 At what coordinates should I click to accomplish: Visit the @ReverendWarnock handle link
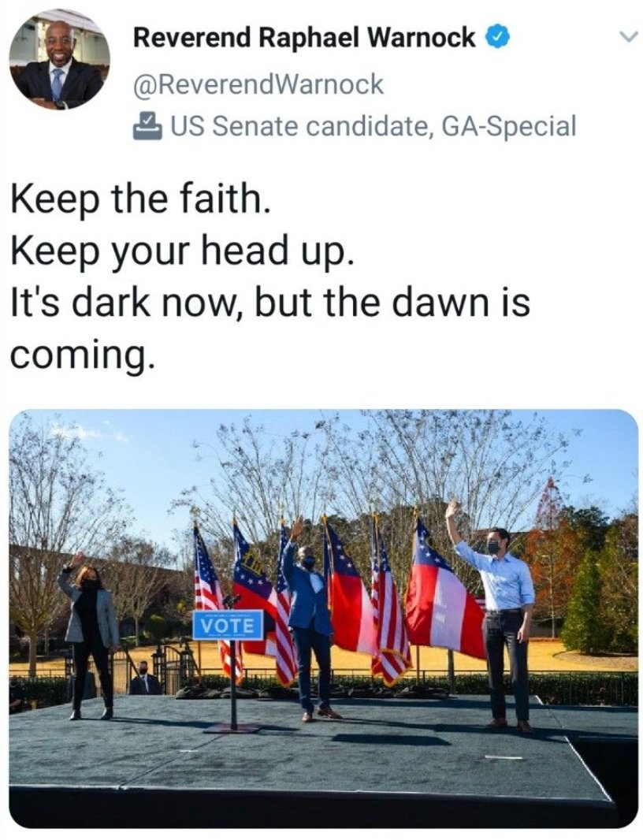point(258,84)
